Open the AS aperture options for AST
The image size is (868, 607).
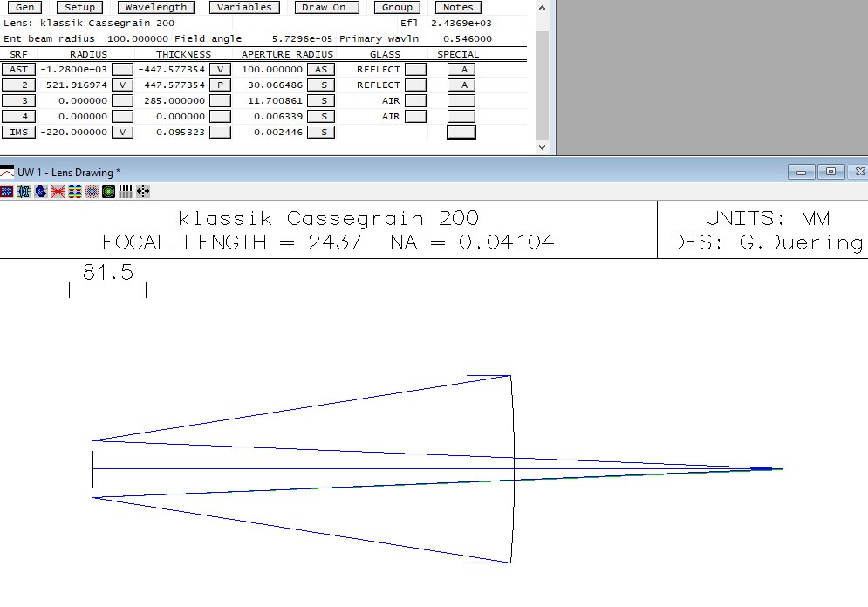pos(321,69)
